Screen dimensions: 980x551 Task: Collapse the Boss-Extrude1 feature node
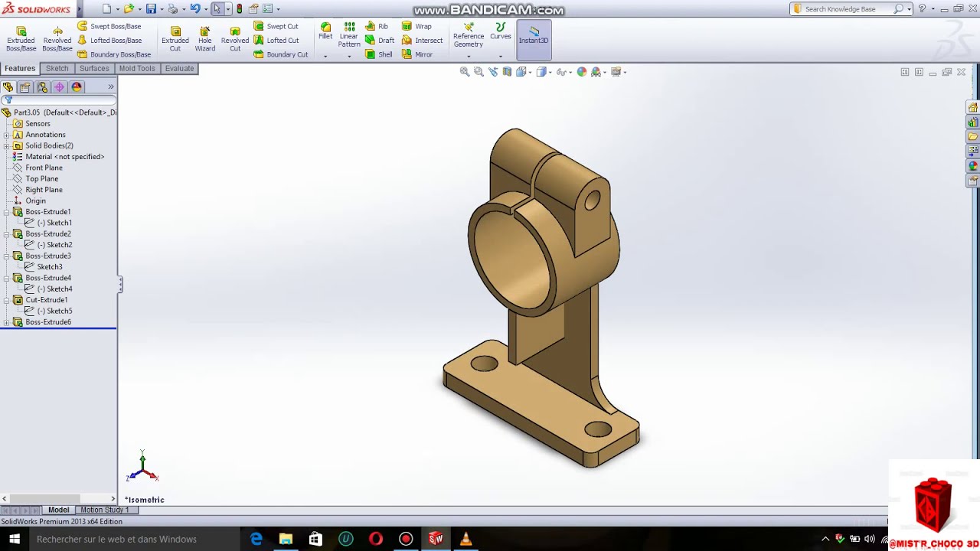7,212
